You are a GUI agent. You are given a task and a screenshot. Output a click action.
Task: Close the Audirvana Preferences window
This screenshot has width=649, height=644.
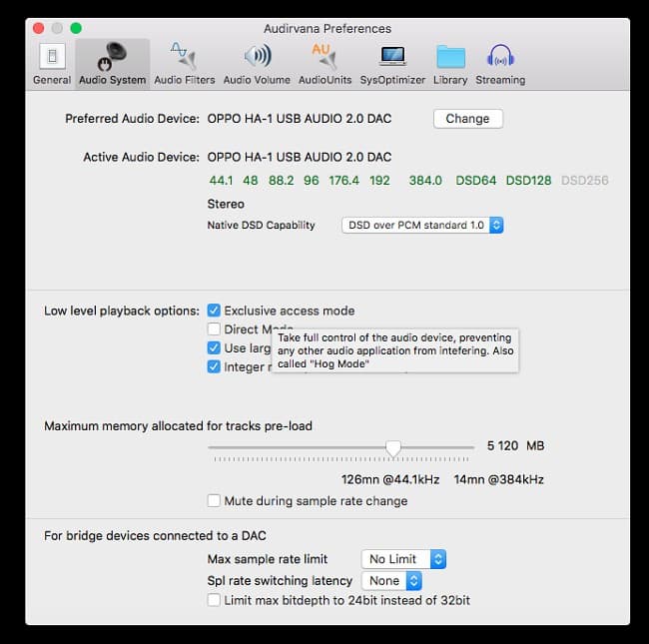tap(39, 28)
